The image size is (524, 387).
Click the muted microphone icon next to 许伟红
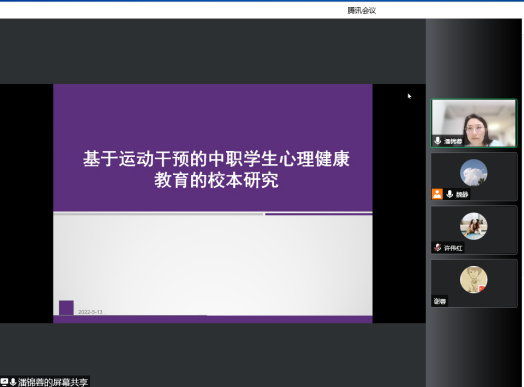[437, 248]
